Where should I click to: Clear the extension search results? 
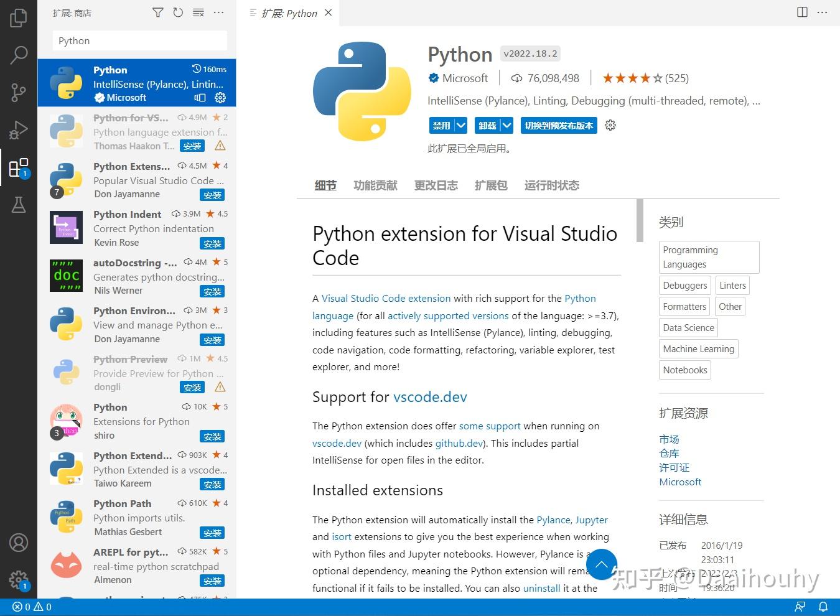(198, 12)
